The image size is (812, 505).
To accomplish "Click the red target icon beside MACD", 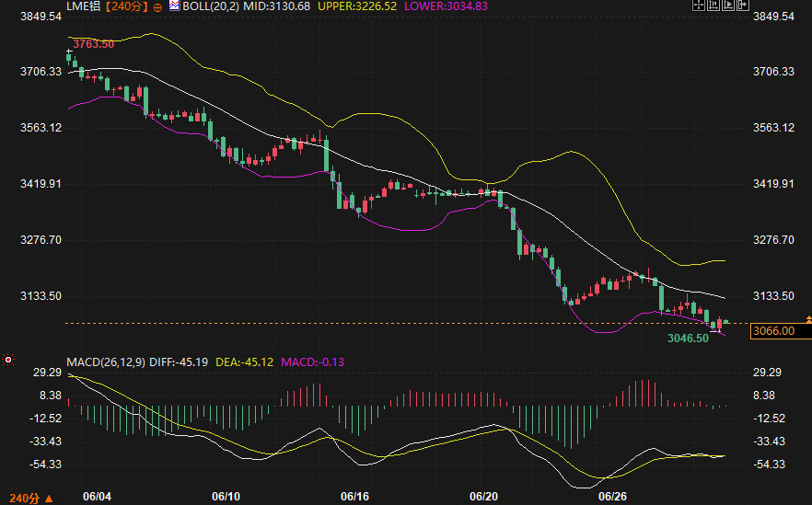I will point(8,359).
